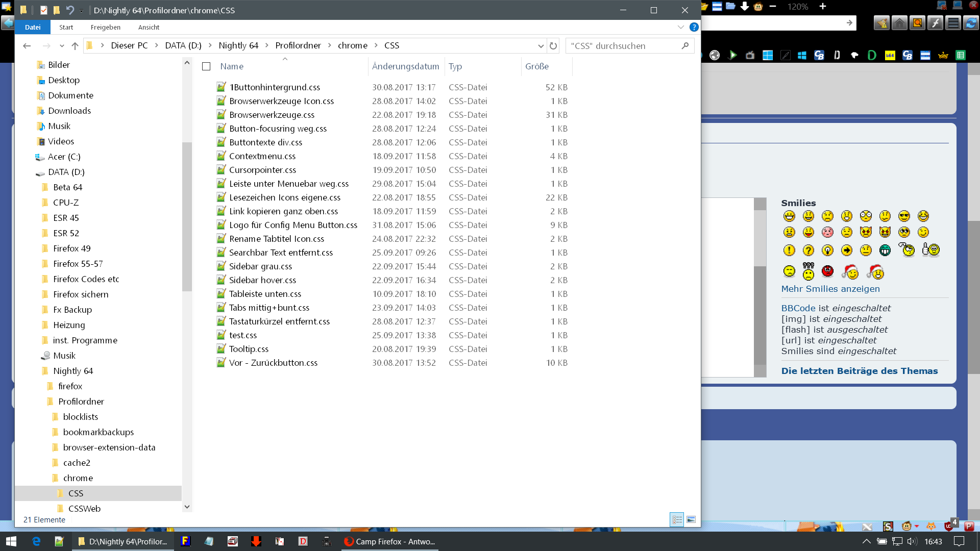The width and height of the screenshot is (980, 551).
Task: Select the CSSWeb folder in the tree
Action: (x=84, y=509)
